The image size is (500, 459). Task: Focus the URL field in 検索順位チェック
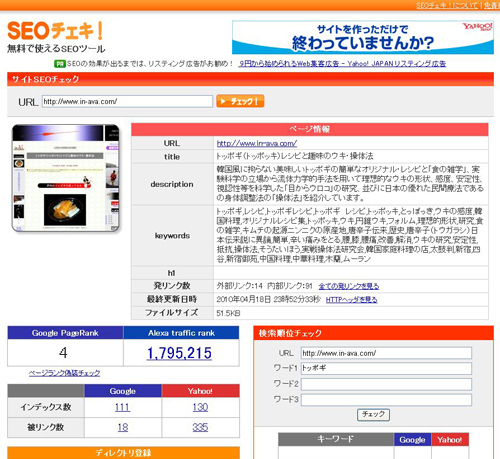[x=386, y=353]
